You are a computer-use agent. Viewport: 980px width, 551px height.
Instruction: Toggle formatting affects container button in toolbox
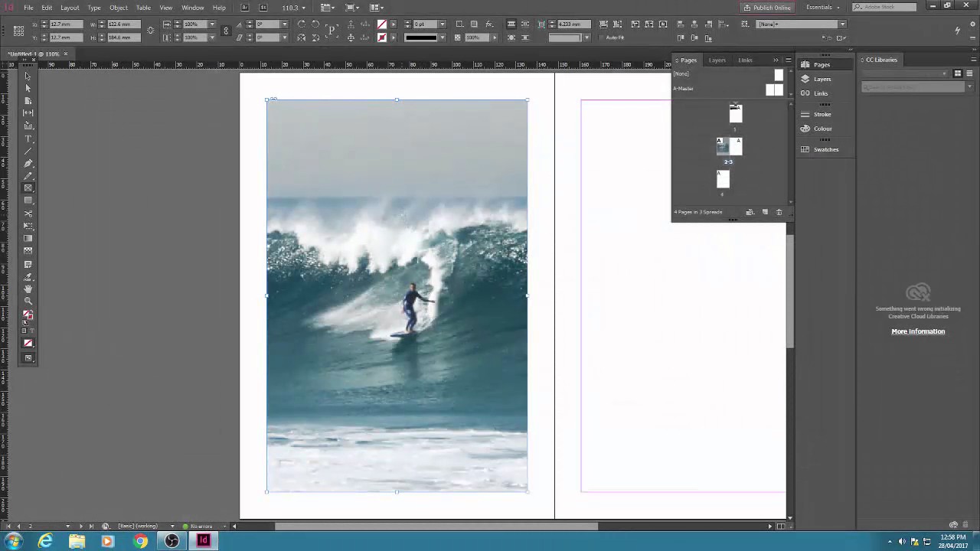click(25, 331)
